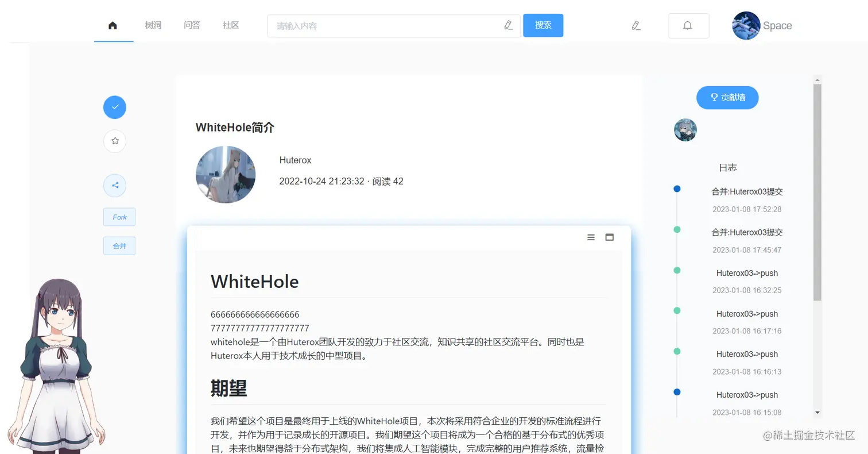Viewport: 868px width, 454px height.
Task: Open the notification bell icon
Action: pyautogui.click(x=688, y=25)
